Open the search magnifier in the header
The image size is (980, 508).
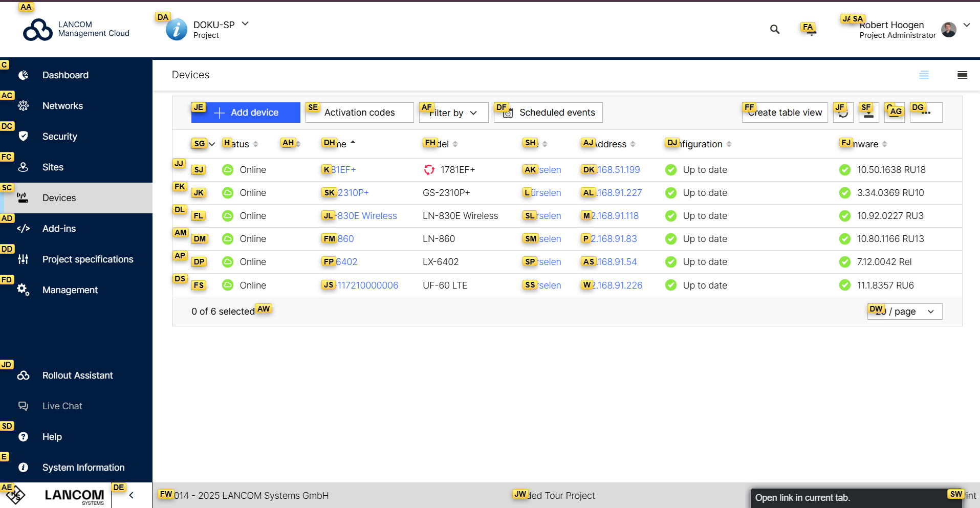coord(775,30)
